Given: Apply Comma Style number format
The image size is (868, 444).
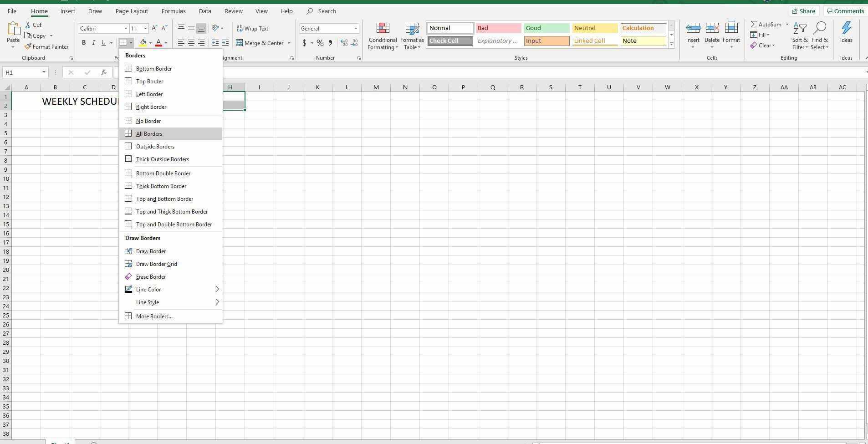Looking at the screenshot, I should coord(330,43).
